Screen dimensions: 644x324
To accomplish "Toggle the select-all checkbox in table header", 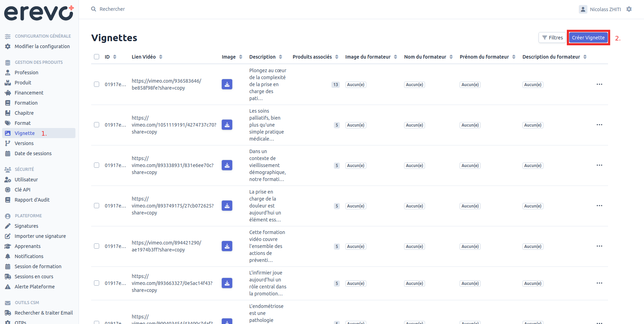I will coord(97,57).
